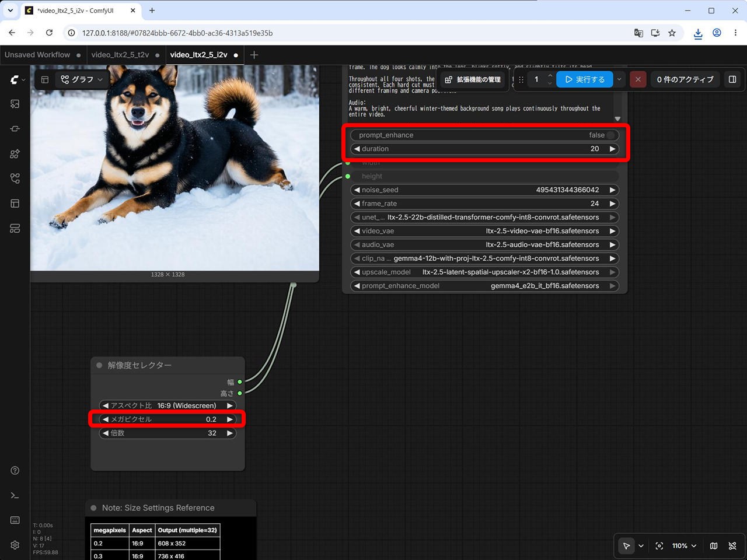Open the Chrome profile avatar
This screenshot has height=560, width=747.
tap(717, 33)
